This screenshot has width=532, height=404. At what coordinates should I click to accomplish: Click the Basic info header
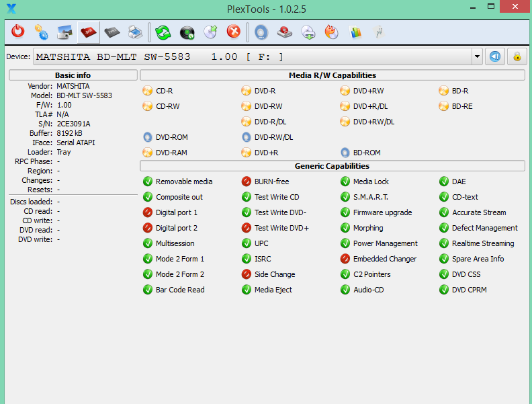point(73,75)
